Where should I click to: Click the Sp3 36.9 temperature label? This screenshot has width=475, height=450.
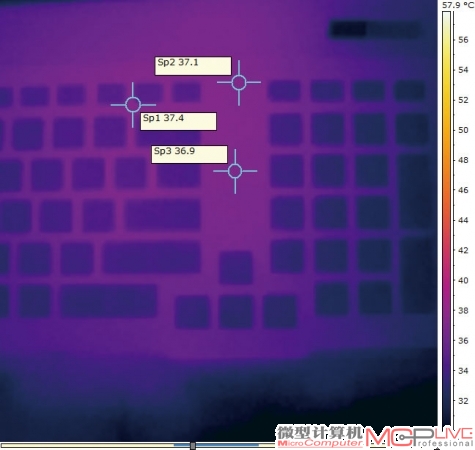tap(189, 154)
